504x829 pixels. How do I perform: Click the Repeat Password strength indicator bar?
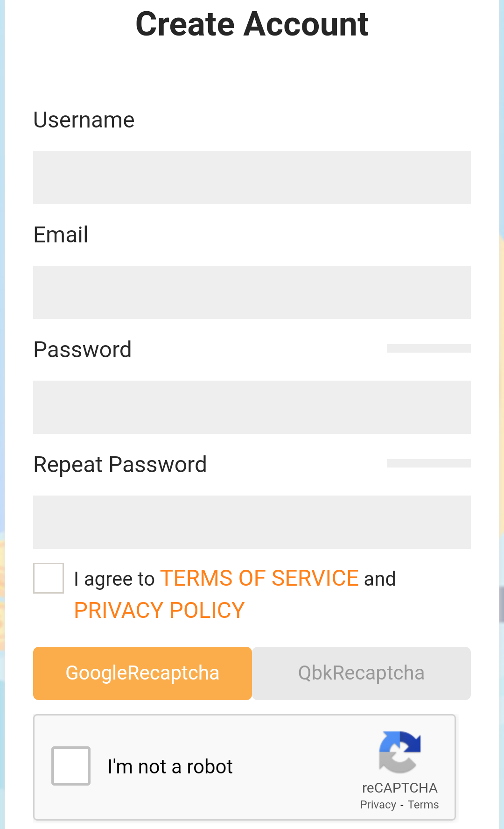click(428, 463)
